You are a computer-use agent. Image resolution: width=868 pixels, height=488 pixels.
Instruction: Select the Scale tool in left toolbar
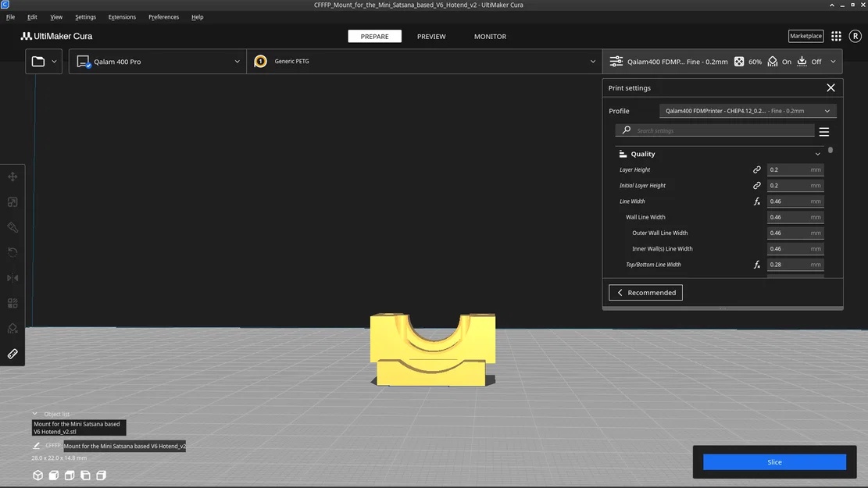[13, 202]
